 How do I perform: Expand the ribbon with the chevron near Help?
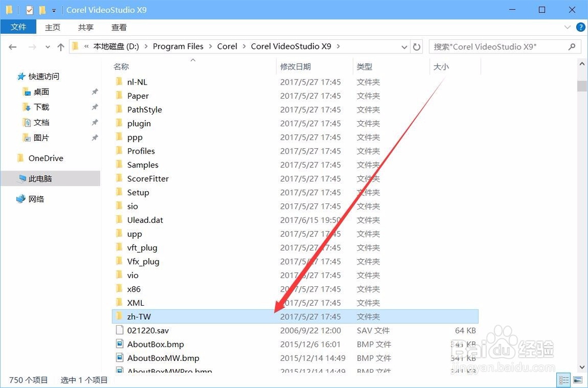pyautogui.click(x=566, y=27)
